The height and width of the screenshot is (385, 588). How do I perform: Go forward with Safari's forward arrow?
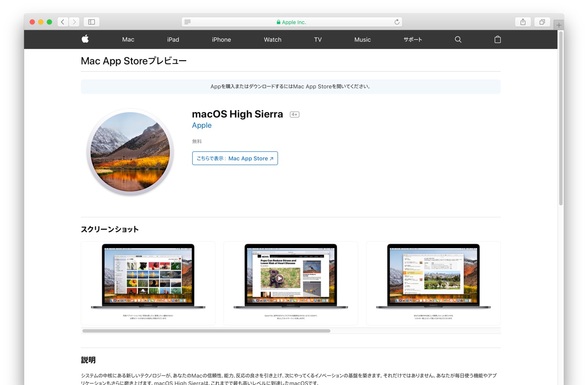pos(74,22)
